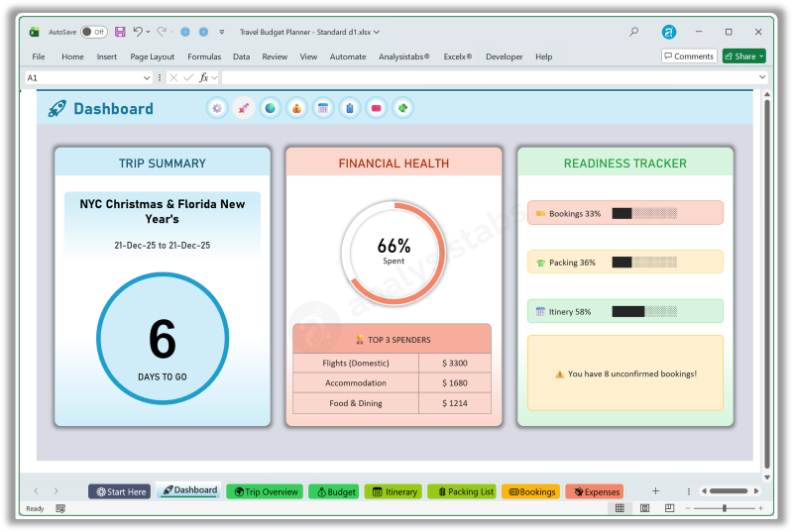Open the account profile icon
793x532 pixels.
pyautogui.click(x=668, y=32)
